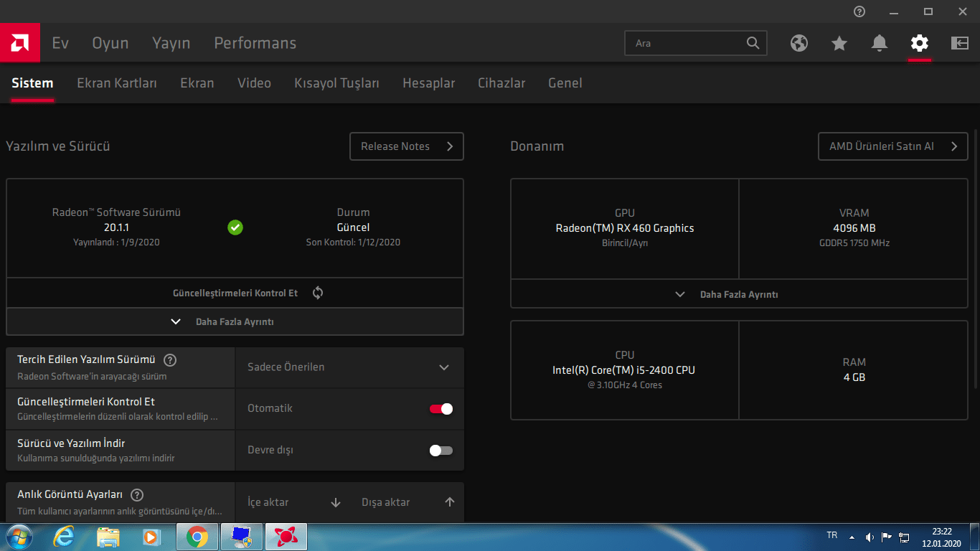The image size is (980, 551).
Task: Switch to the Ekran Kartları tab
Action: point(117,83)
